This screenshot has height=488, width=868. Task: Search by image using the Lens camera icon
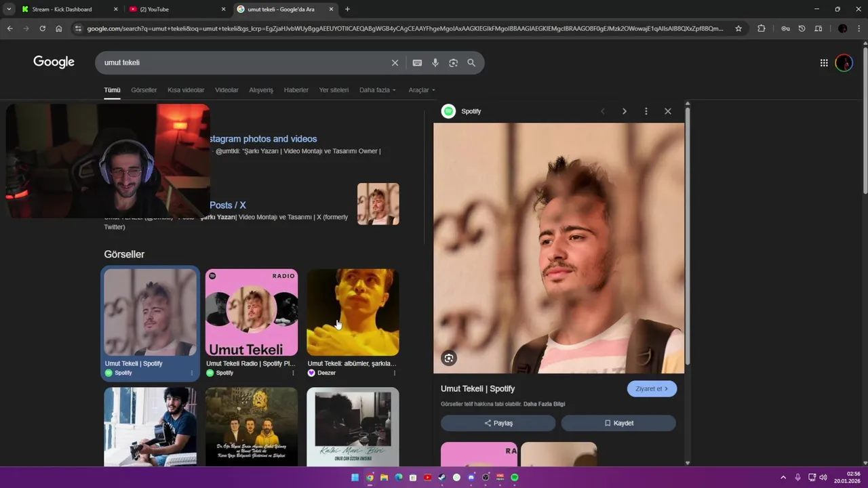(453, 63)
